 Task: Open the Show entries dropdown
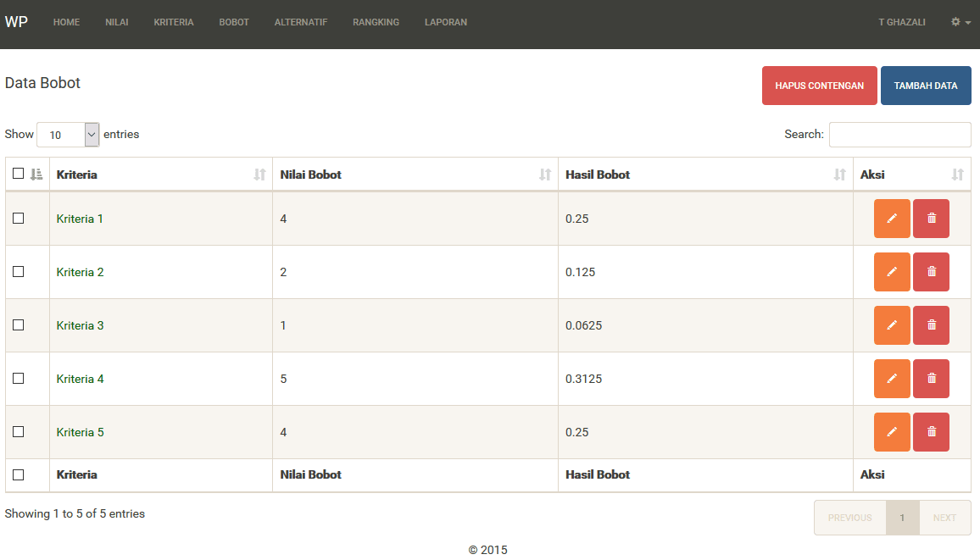pyautogui.click(x=68, y=134)
